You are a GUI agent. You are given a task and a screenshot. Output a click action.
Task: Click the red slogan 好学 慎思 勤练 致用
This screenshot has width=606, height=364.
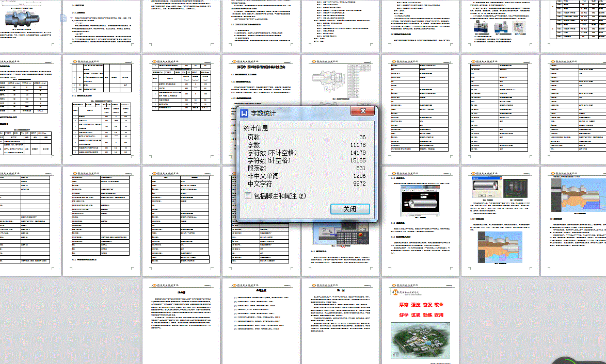[421, 315]
